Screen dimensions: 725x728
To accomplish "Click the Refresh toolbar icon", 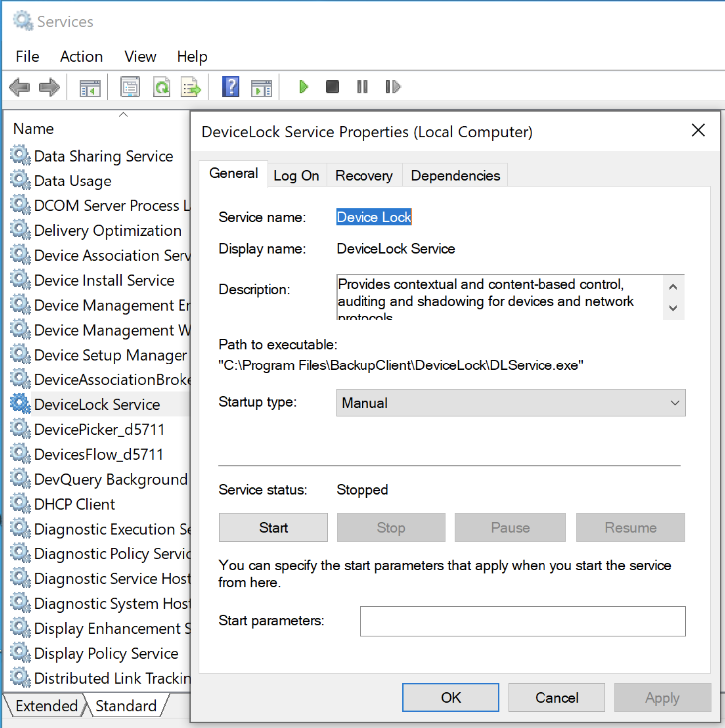I will coord(162,87).
